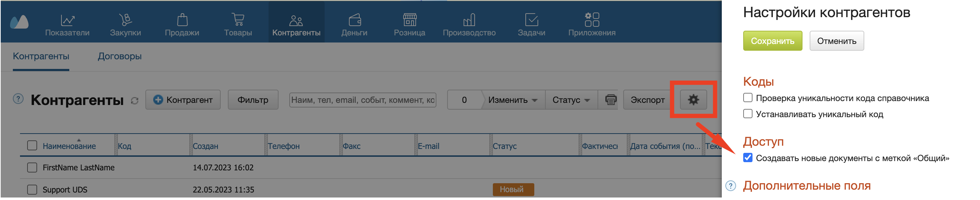980x200 pixels.
Task: Add a new Контрагент
Action: tap(183, 100)
